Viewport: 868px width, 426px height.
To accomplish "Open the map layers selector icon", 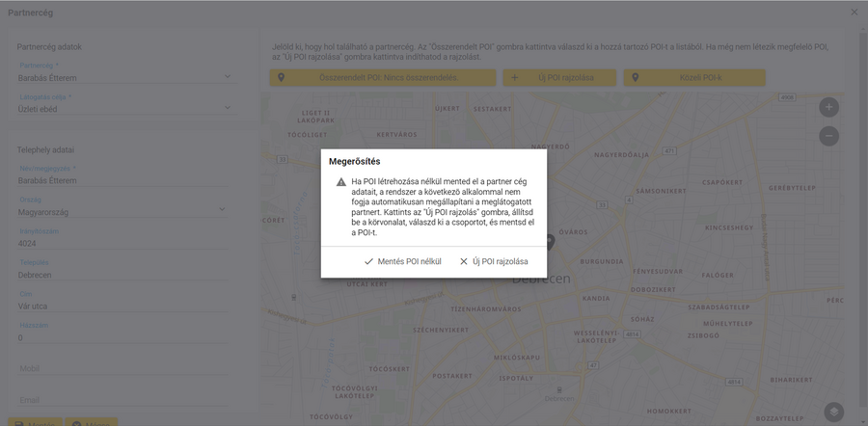I will click(x=833, y=412).
